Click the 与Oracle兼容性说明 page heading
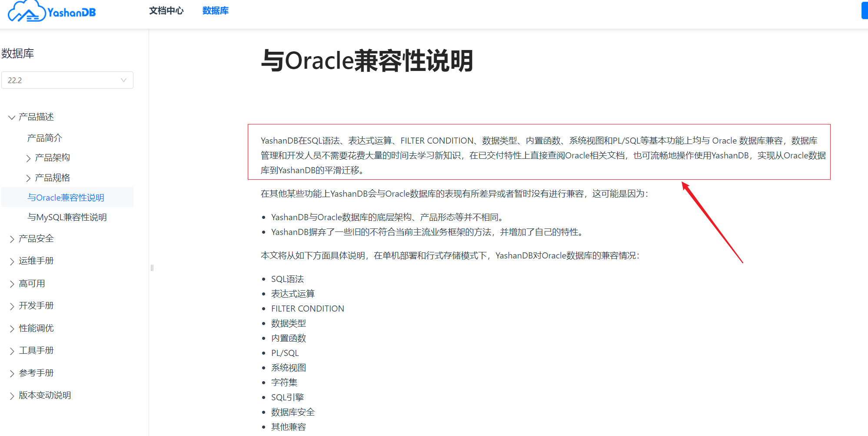 367,61
